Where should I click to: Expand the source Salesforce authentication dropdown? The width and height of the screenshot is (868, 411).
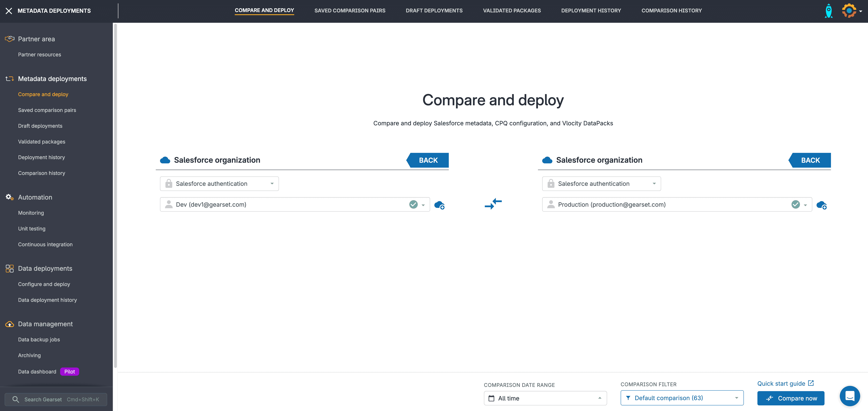pyautogui.click(x=219, y=184)
